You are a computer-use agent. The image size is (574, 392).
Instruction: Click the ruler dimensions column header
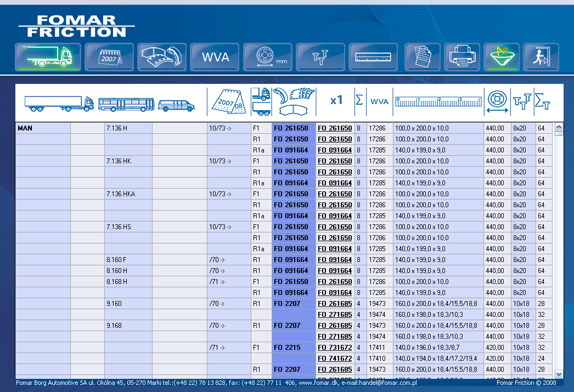point(438,101)
